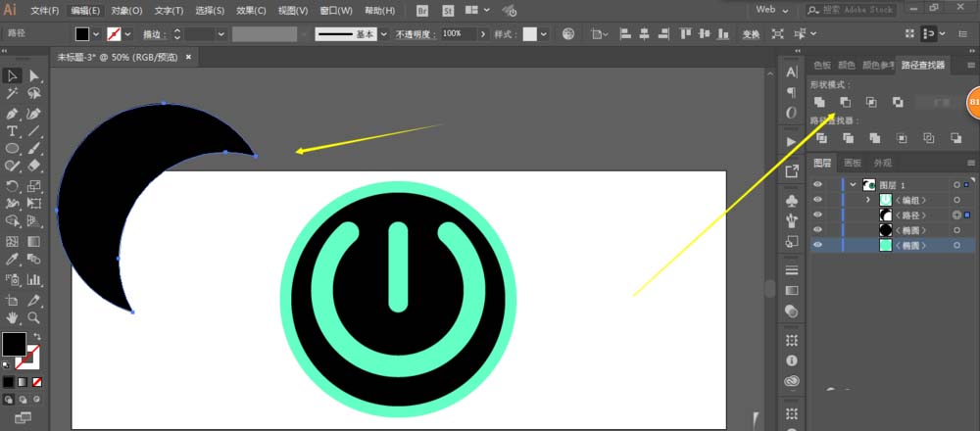The height and width of the screenshot is (431, 980).
Task: Click target circle of <编组> row
Action: coord(956,200)
